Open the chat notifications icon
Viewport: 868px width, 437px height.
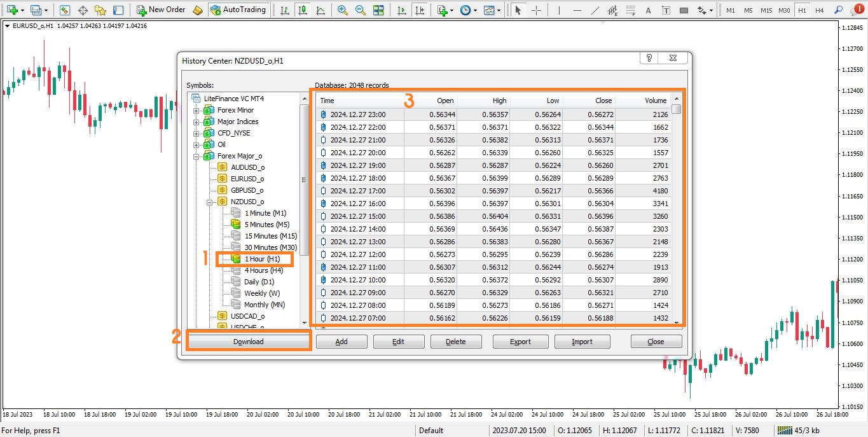(856, 10)
